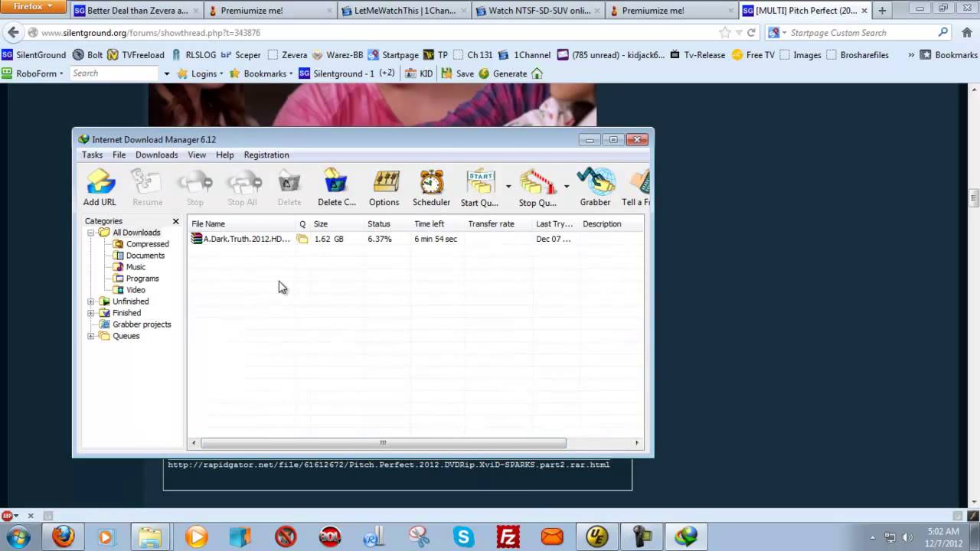Open FileZilla from the taskbar
This screenshot has height=551, width=980.
[x=508, y=536]
